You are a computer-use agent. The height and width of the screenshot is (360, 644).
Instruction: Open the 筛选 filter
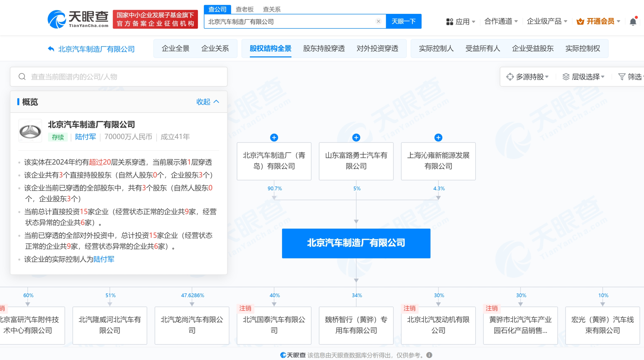click(x=630, y=77)
